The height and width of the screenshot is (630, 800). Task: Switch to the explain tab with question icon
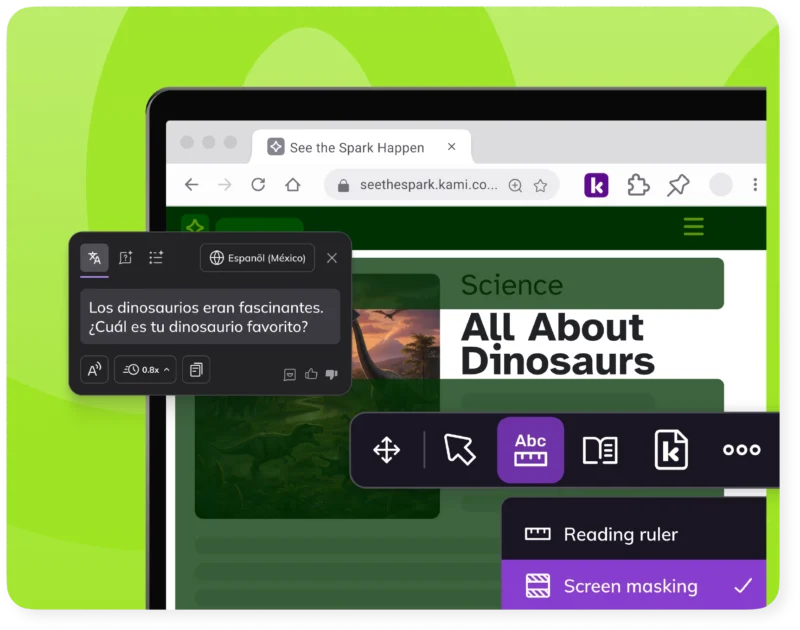(126, 258)
